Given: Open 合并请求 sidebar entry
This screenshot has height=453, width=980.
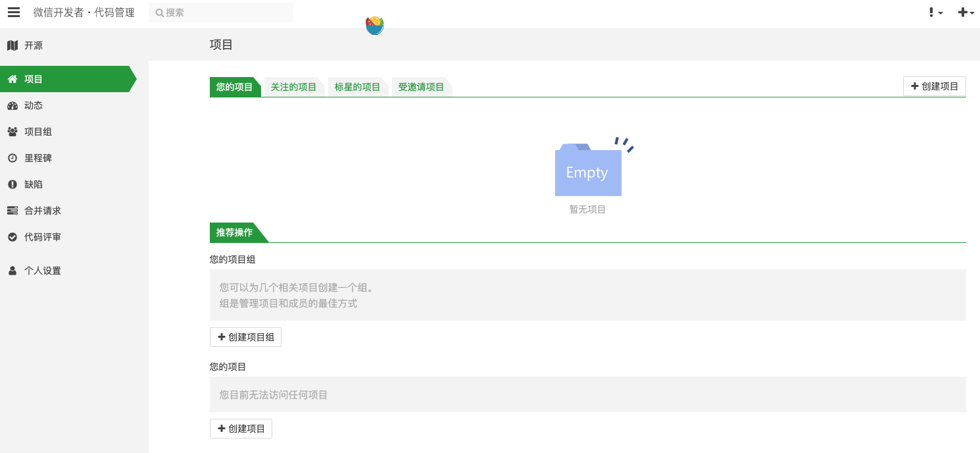Looking at the screenshot, I should [x=74, y=211].
